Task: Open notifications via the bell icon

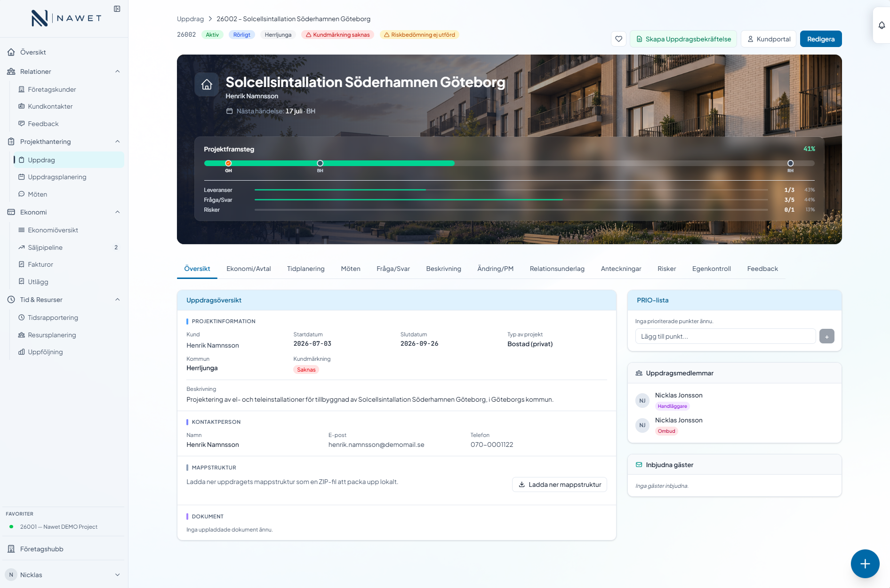Action: pyautogui.click(x=882, y=25)
